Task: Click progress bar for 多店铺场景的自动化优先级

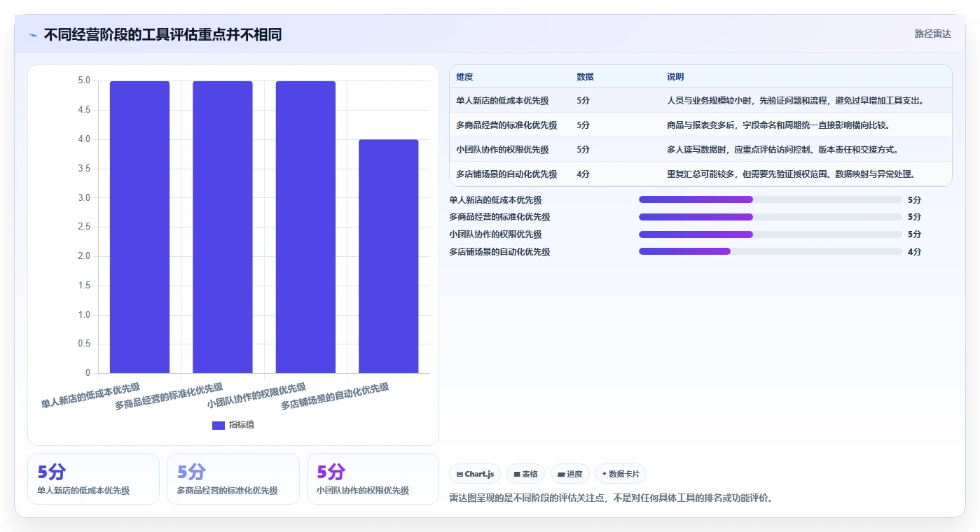Action: (x=771, y=251)
